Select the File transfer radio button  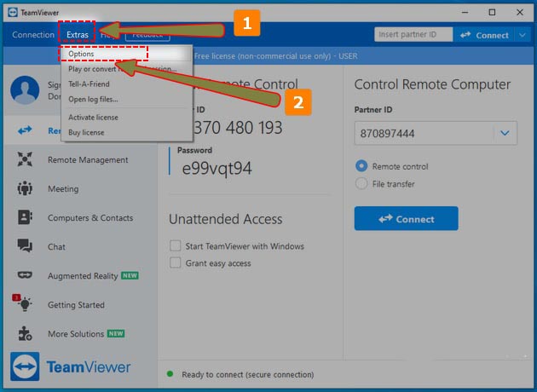pyautogui.click(x=361, y=183)
